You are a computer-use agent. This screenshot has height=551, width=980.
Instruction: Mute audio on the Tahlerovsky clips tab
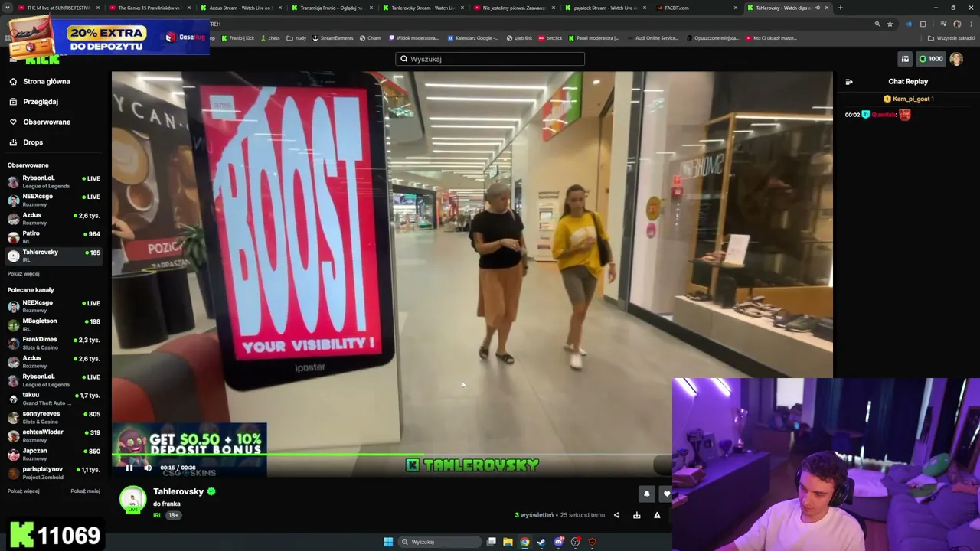pyautogui.click(x=817, y=8)
